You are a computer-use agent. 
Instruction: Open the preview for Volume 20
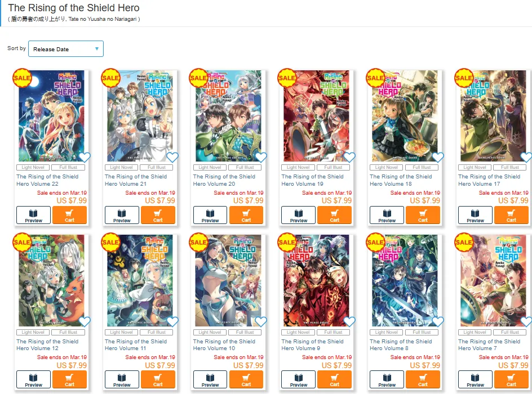(210, 215)
